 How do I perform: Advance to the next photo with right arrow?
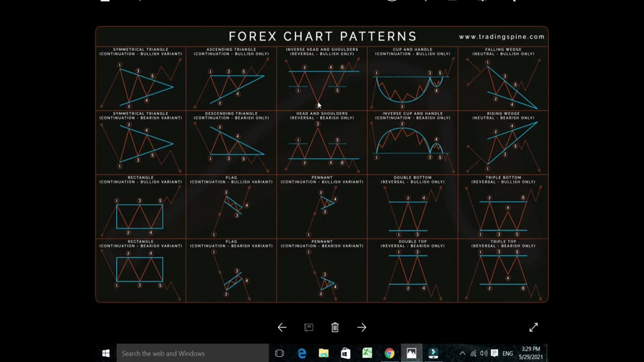click(x=362, y=327)
